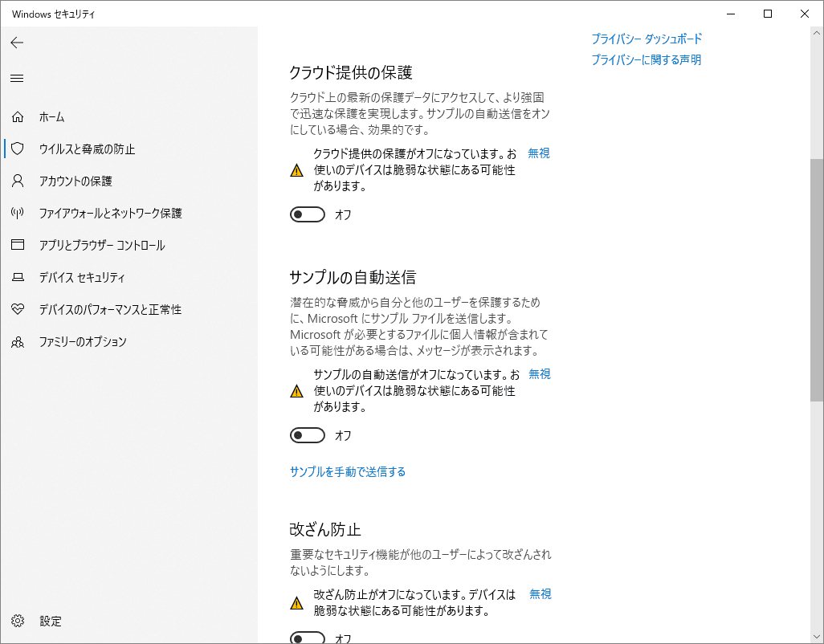Open the hamburger navigation menu

17,78
